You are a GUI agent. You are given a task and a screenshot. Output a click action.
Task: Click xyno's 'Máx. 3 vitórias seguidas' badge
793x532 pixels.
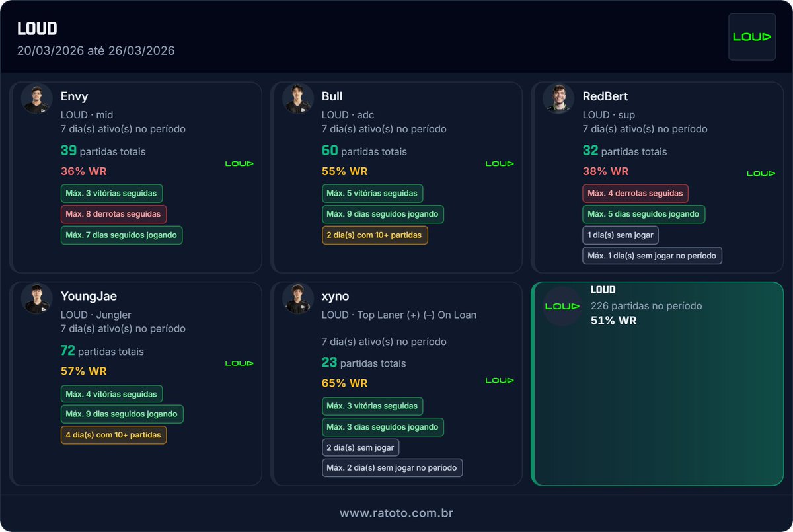pyautogui.click(x=372, y=406)
